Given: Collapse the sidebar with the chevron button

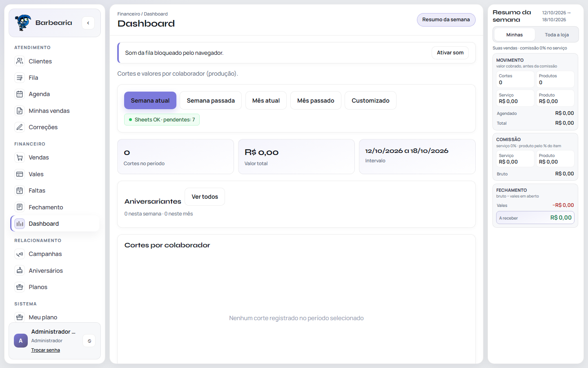Looking at the screenshot, I should coord(88,23).
